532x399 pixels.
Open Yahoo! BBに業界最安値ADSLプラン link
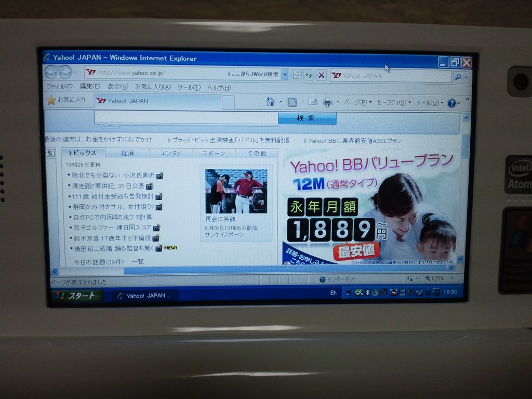point(355,140)
